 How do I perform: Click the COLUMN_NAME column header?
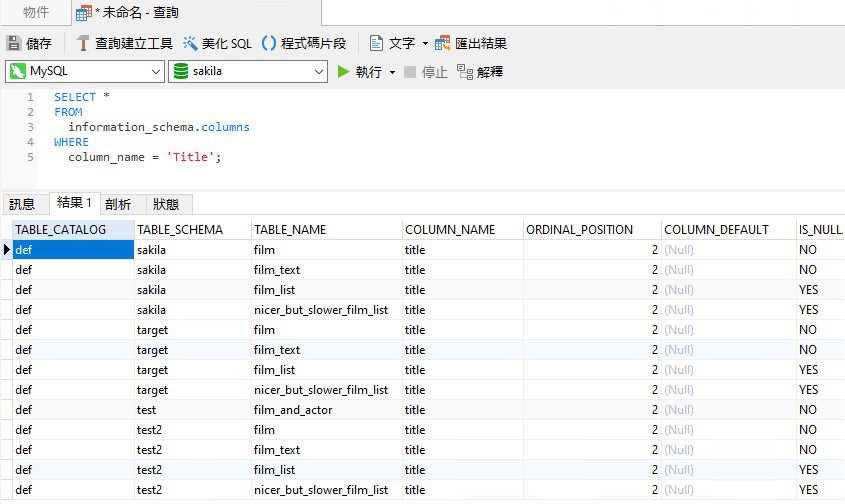(x=462, y=230)
